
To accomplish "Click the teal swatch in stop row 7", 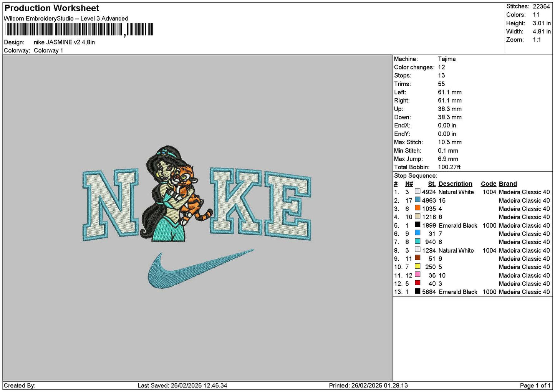I will 417,241.
